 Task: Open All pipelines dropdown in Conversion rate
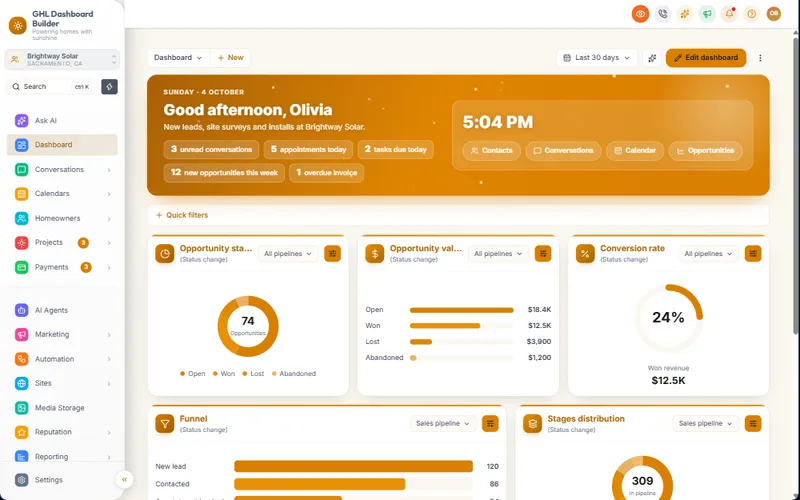point(708,254)
